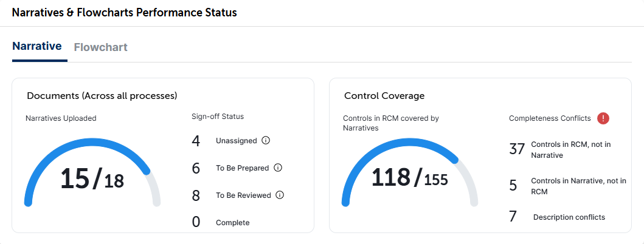Click the info icon next to Unassigned

266,141
